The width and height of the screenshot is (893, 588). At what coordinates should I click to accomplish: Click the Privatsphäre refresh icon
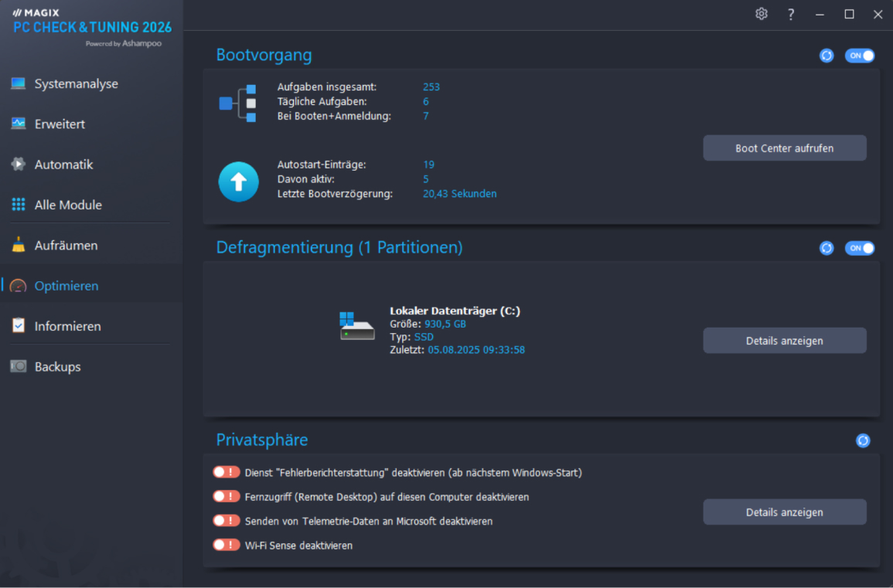pos(863,440)
